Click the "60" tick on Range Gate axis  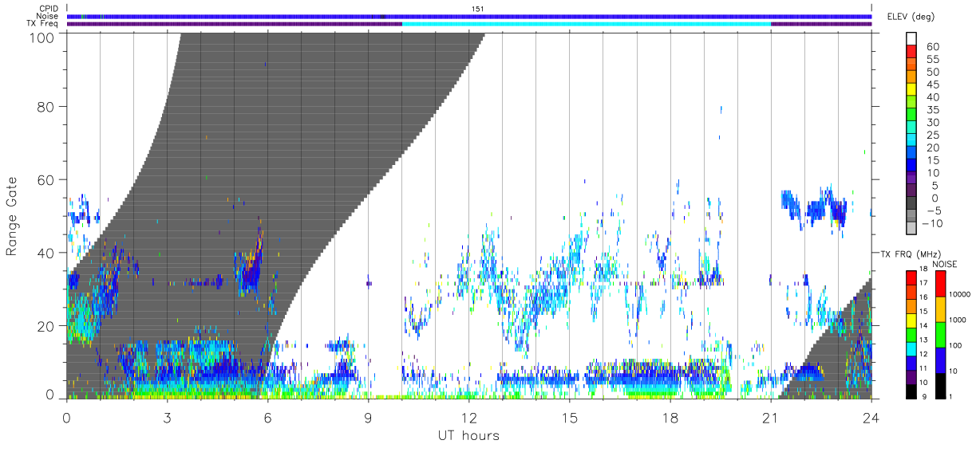[46, 179]
